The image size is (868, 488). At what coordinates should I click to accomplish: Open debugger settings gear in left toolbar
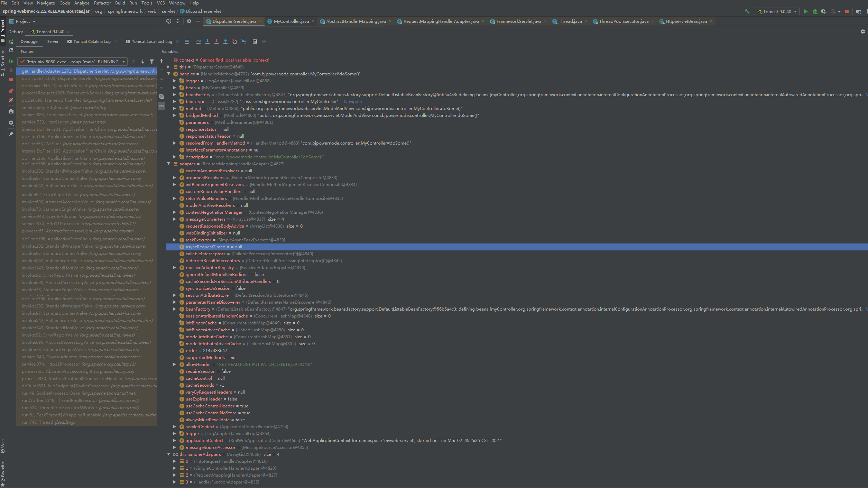(11, 123)
